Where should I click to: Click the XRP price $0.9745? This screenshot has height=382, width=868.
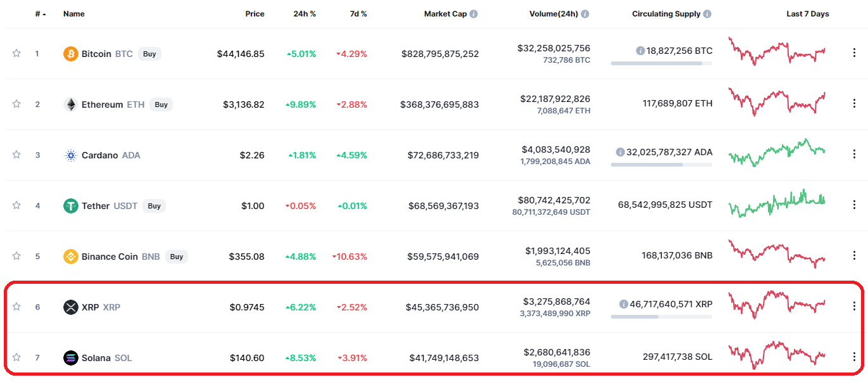(247, 307)
